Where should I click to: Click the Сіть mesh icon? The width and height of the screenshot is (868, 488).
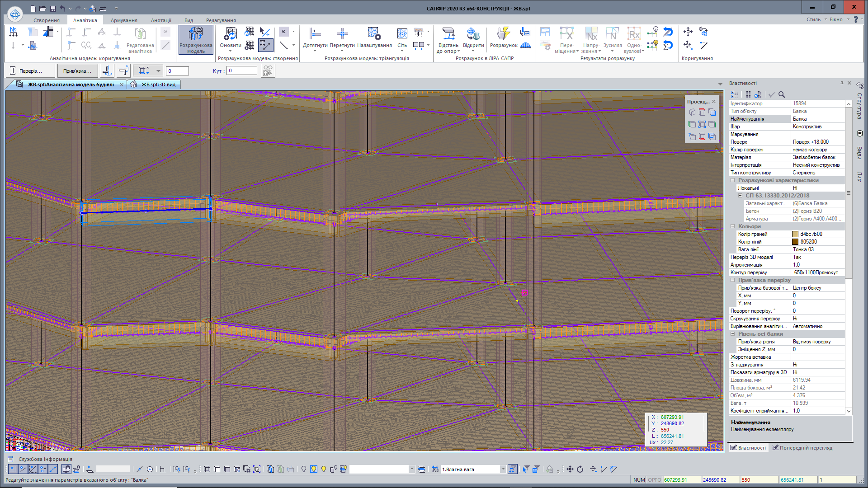tap(402, 34)
